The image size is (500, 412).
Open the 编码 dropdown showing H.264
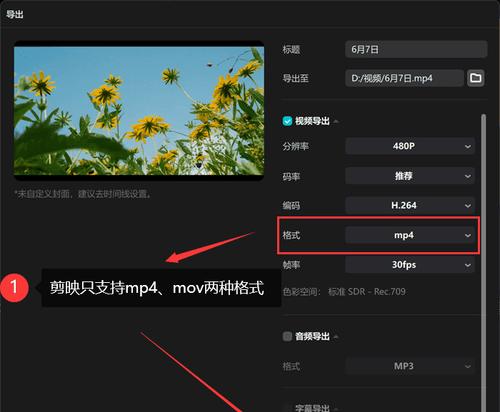pos(410,205)
